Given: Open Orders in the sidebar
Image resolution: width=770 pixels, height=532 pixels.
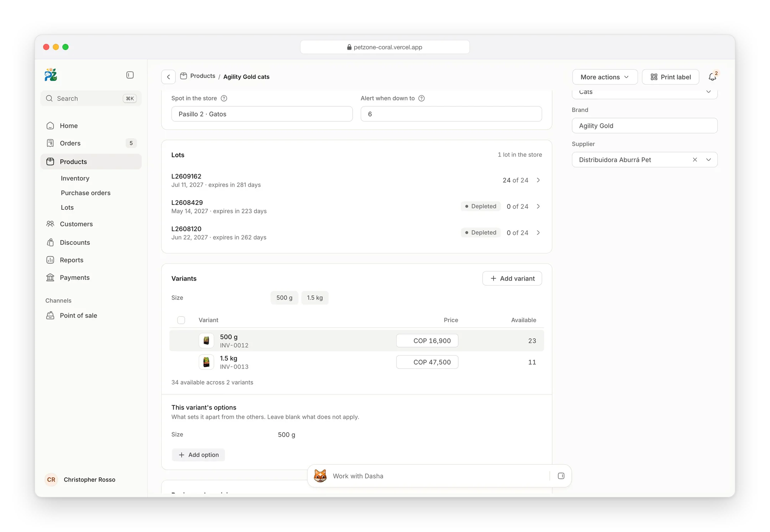Looking at the screenshot, I should click(x=91, y=143).
